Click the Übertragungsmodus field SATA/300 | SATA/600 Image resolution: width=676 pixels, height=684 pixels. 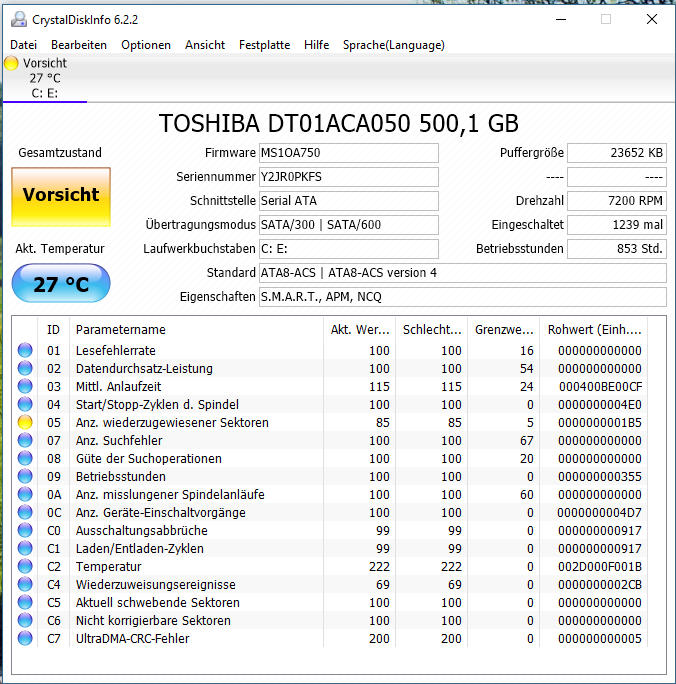[x=349, y=225]
